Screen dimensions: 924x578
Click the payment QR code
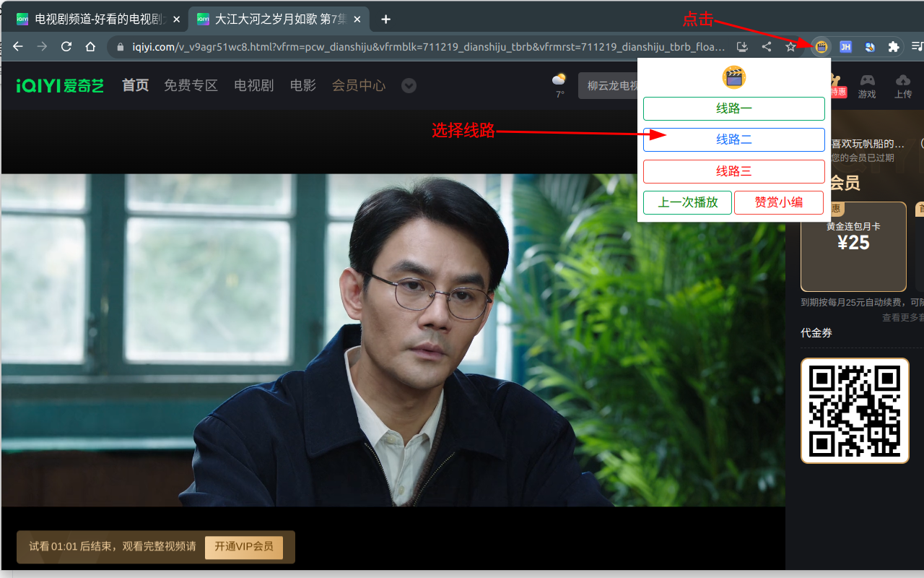(x=855, y=410)
